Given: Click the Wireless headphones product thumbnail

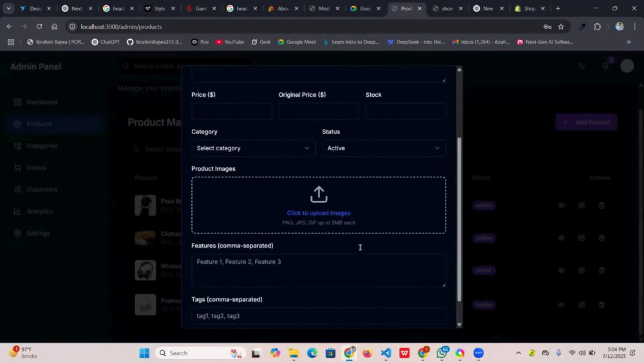Looking at the screenshot, I should point(146,270).
